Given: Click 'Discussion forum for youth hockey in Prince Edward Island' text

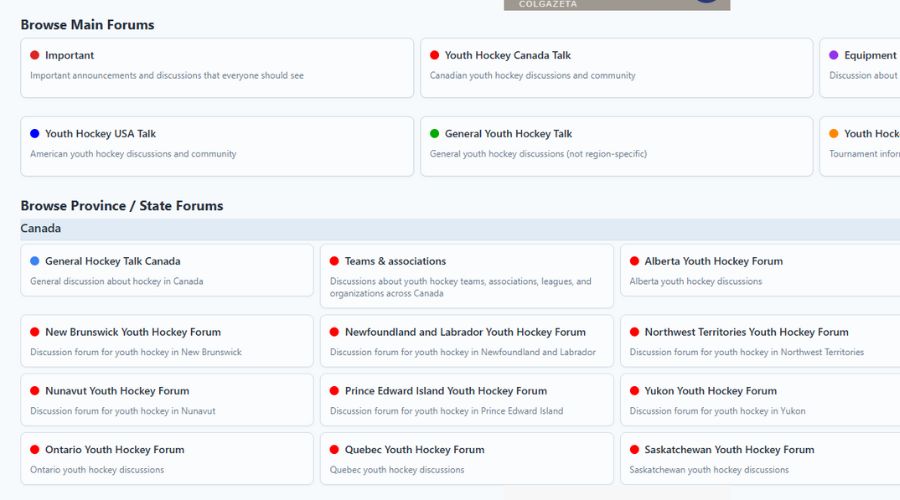Looking at the screenshot, I should 447,411.
